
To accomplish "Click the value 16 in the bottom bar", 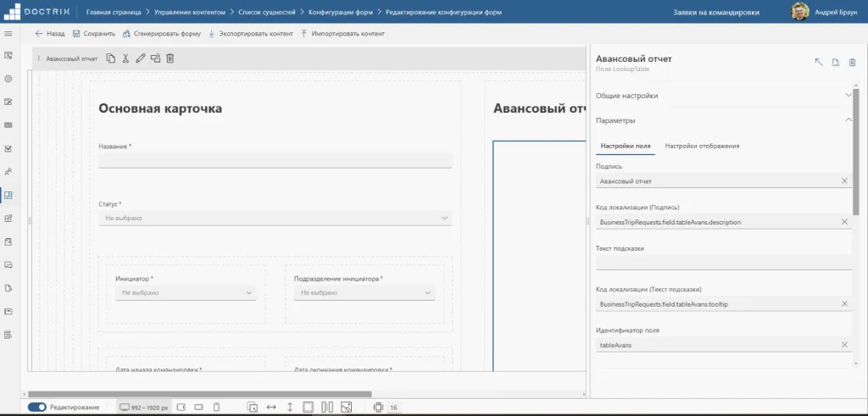I will pyautogui.click(x=393, y=408).
